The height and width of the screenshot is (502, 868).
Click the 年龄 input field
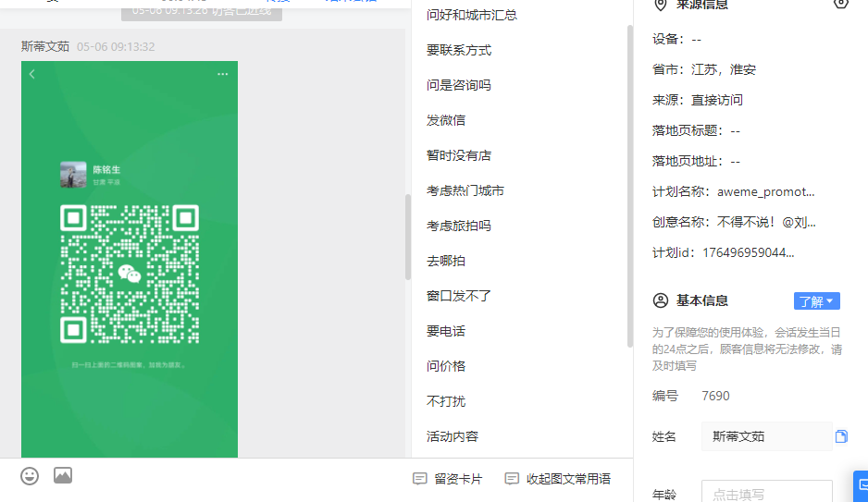pos(767,493)
